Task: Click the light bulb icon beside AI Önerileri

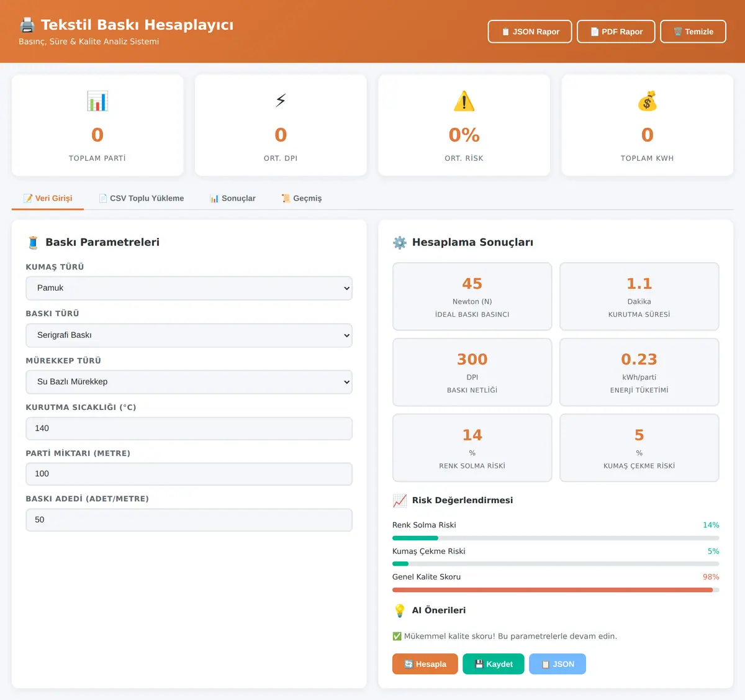Action: pyautogui.click(x=400, y=611)
